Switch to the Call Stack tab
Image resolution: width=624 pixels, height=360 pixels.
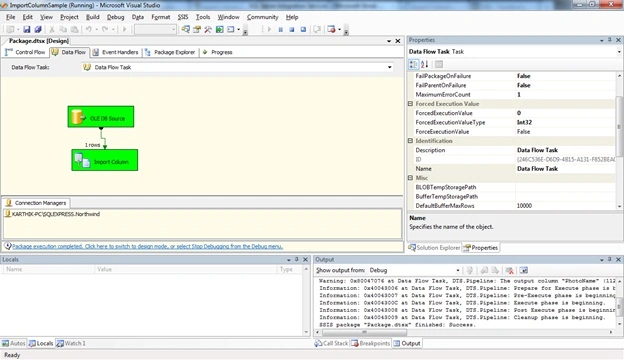coord(331,343)
